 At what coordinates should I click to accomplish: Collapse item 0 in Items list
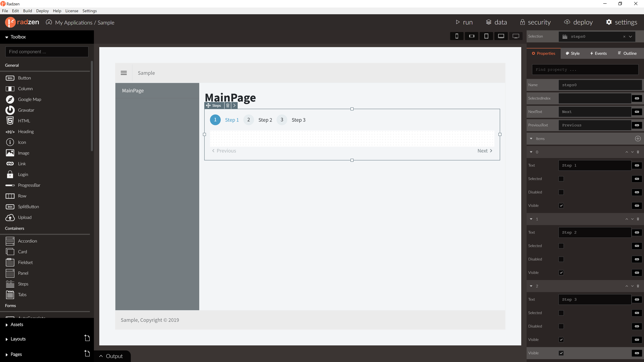(x=531, y=152)
